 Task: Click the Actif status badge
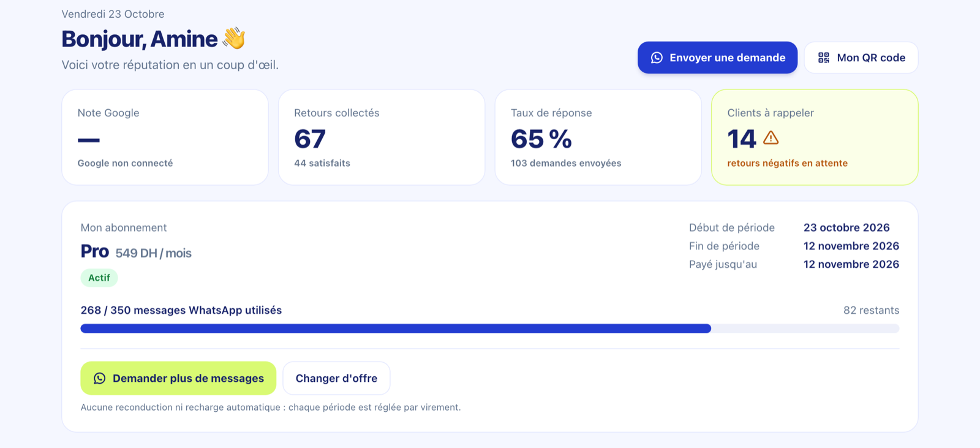point(99,278)
